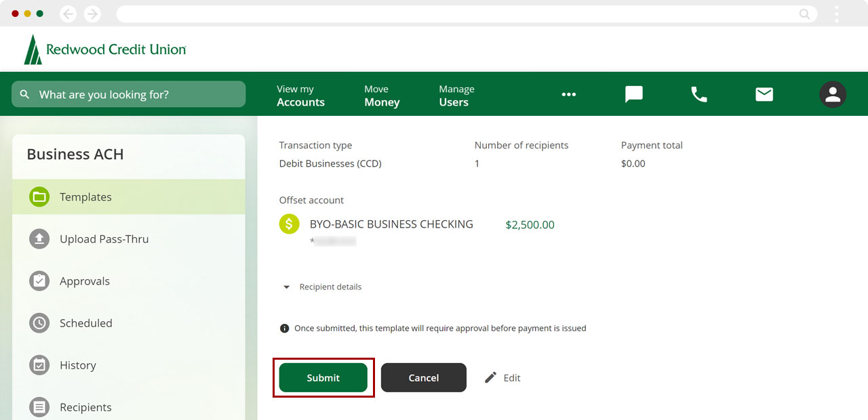Expand the Recipient details section
868x420 pixels.
coord(323,287)
